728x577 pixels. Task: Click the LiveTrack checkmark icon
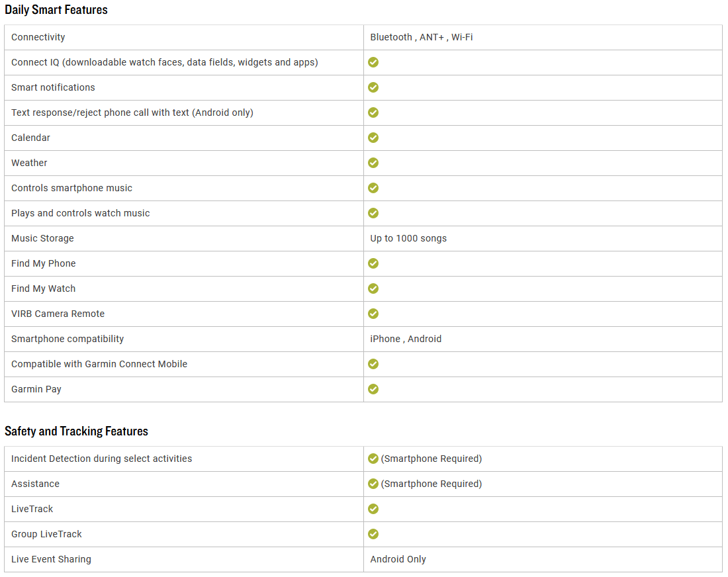click(373, 509)
